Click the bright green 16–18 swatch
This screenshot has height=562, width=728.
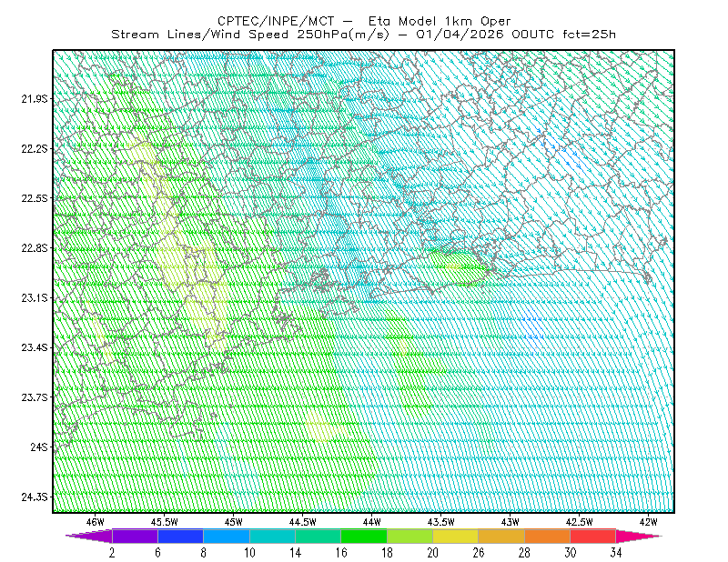[364, 536]
